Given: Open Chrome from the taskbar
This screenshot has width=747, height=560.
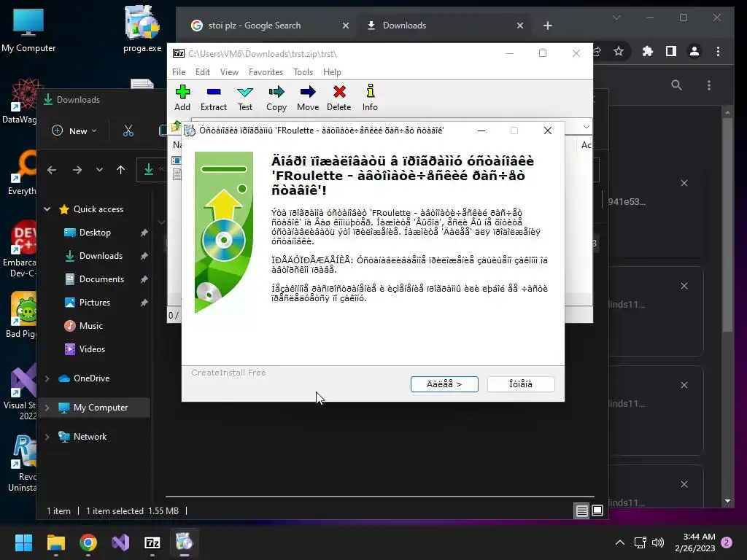Looking at the screenshot, I should (88, 542).
